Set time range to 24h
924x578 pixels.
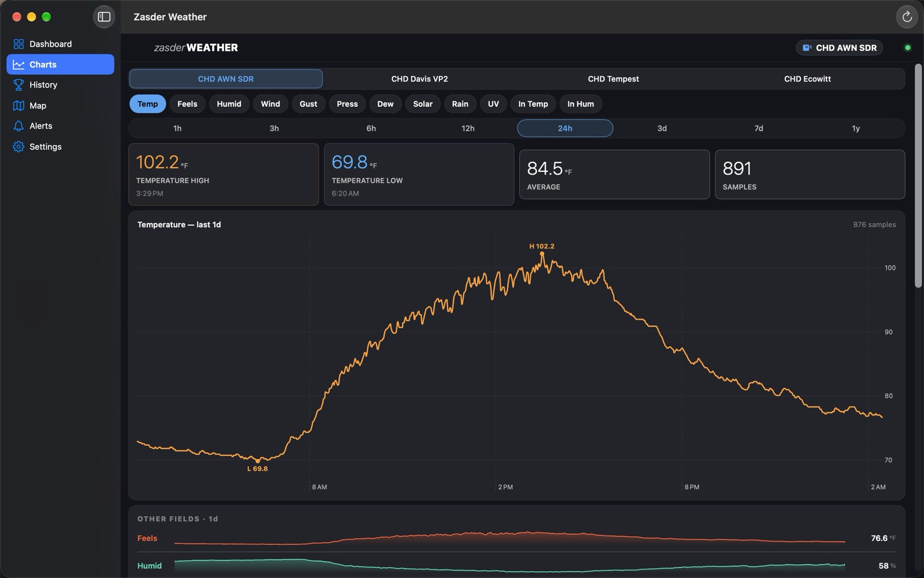point(565,128)
